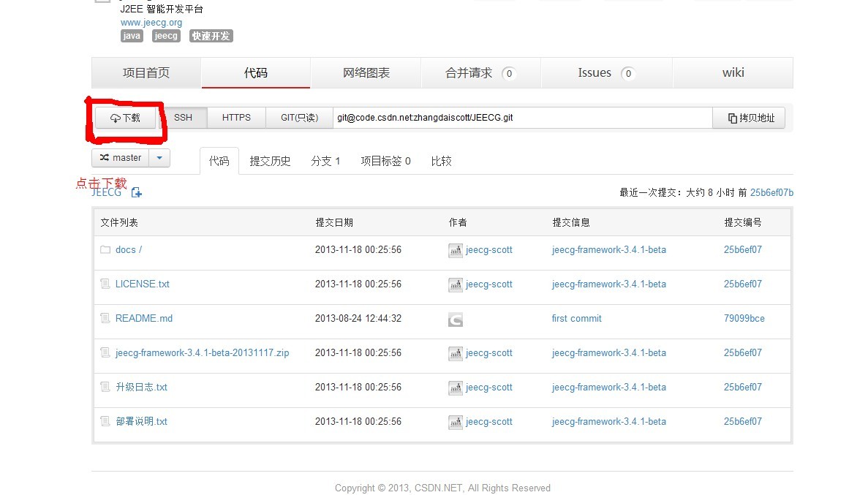Viewport: 868px width, 495px height.
Task: Open commit message link in docs row
Action: point(609,250)
